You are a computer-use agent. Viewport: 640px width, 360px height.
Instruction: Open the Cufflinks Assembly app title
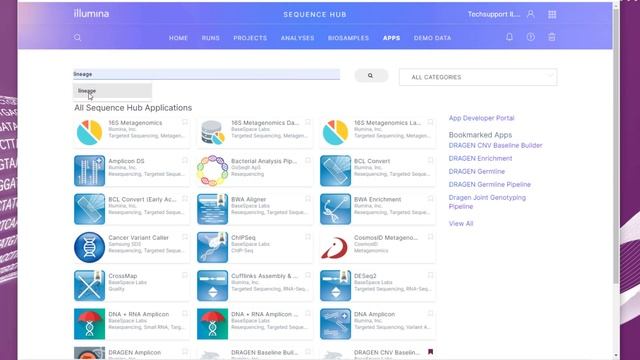tap(264, 276)
